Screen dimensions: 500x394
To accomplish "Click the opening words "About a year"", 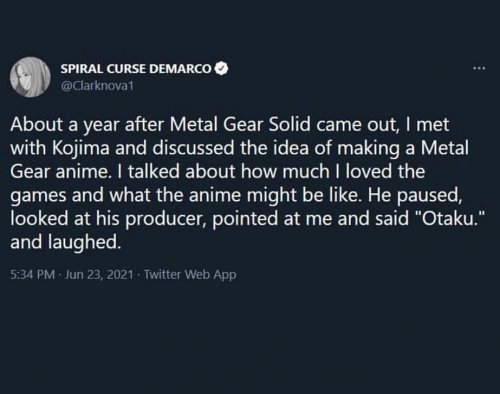I will coord(65,125).
